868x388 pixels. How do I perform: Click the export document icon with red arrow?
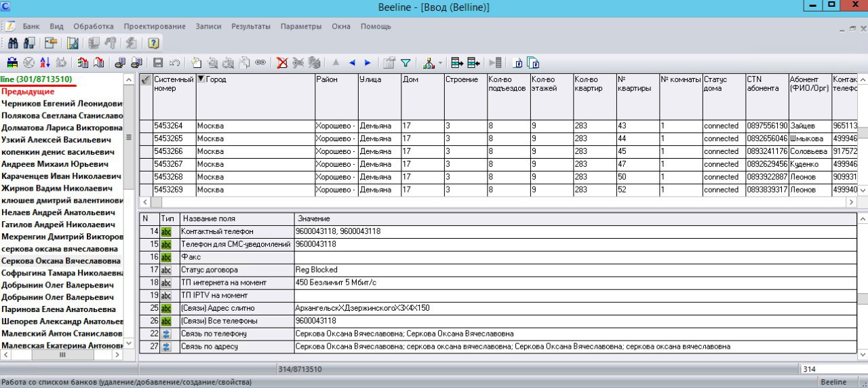(99, 62)
